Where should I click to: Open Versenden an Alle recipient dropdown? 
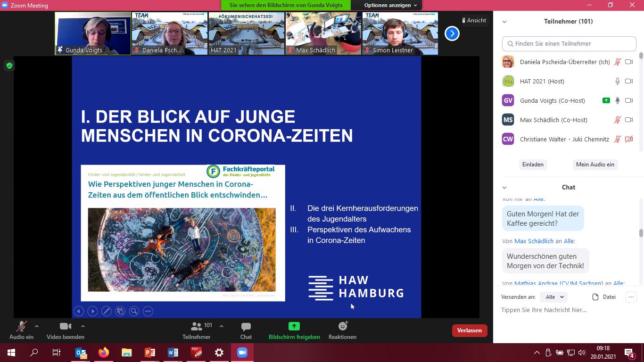[553, 297]
